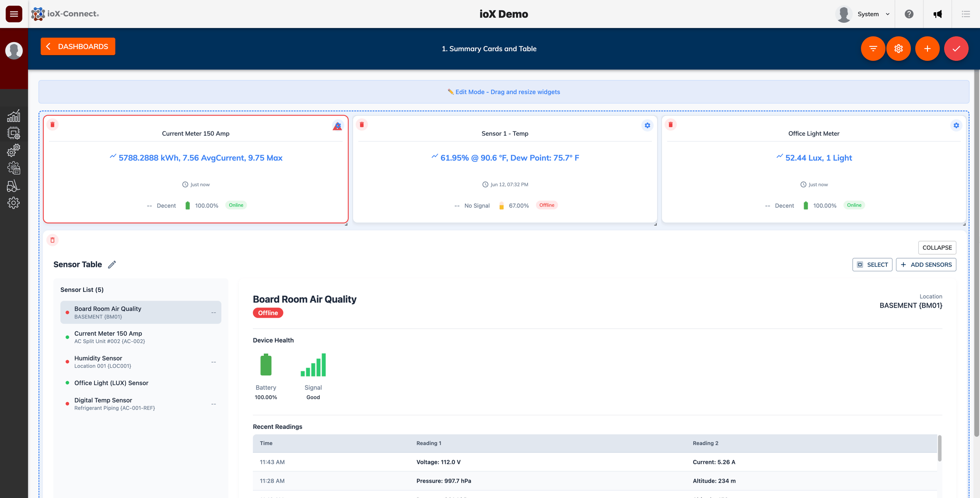The width and height of the screenshot is (980, 498).
Task: Click ADD SENSORS in the Sensor Table
Action: tap(926, 264)
